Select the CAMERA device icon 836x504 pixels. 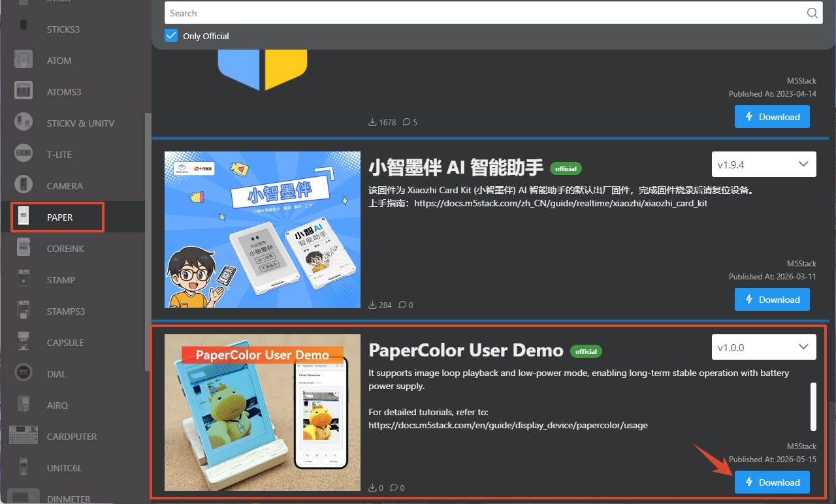pos(24,185)
